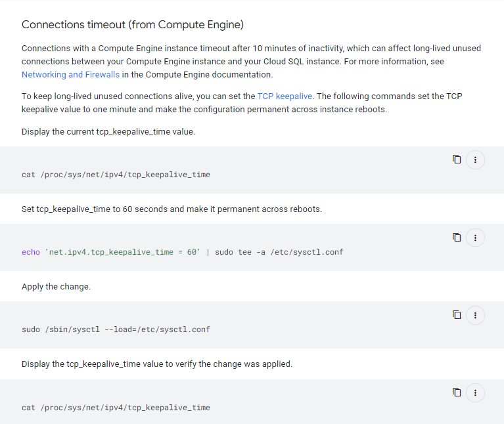This screenshot has height=424, width=504.
Task: Open more options for echo code block
Action: click(x=475, y=237)
